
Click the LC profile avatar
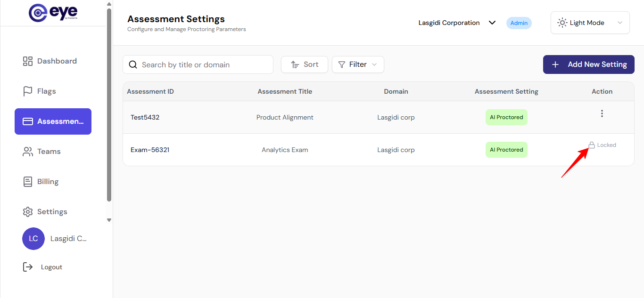(33, 239)
